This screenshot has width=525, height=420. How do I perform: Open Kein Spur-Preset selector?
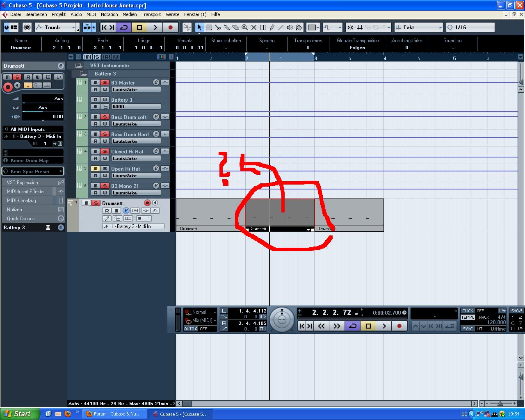33,171
